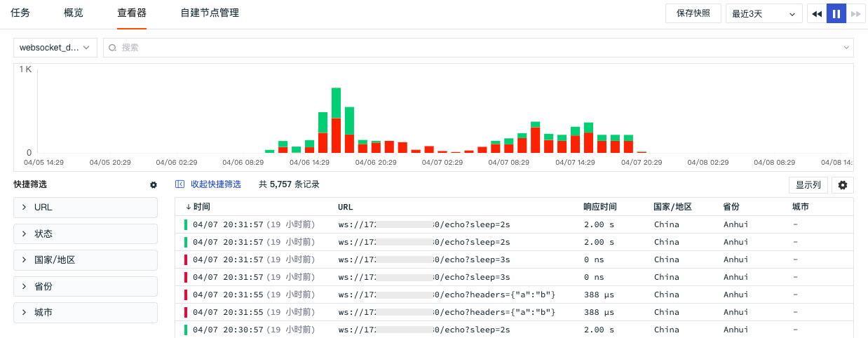Expand the URL quick filter
This screenshot has width=868, height=338.
click(86, 208)
